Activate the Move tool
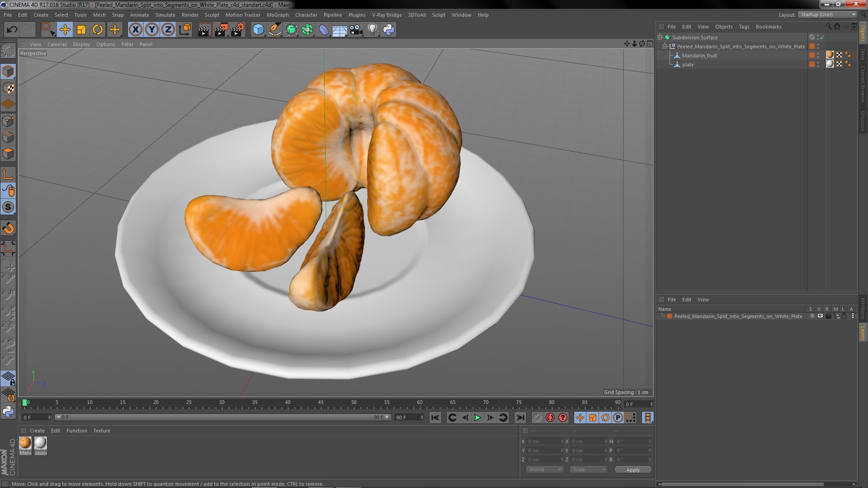The height and width of the screenshot is (488, 868). coord(65,30)
